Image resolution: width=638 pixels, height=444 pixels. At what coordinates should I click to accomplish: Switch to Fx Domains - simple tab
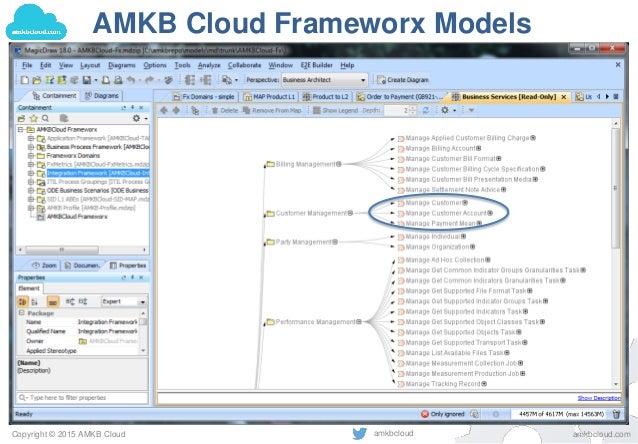point(203,97)
